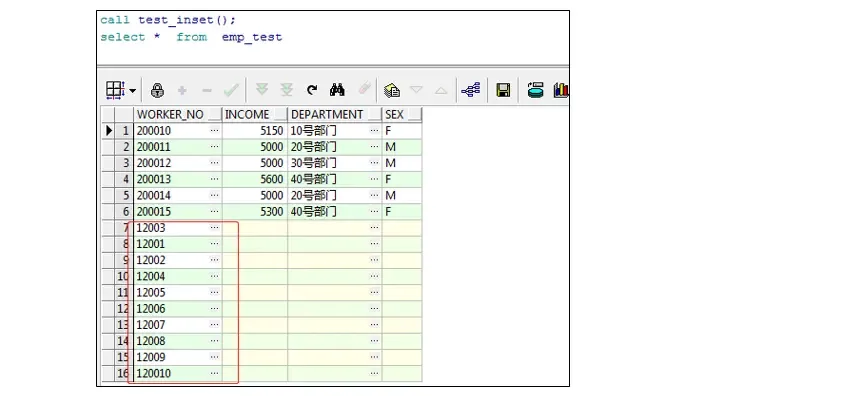The width and height of the screenshot is (851, 396).
Task: Click the 'select * from emp_test' SQL line
Action: coord(191,37)
